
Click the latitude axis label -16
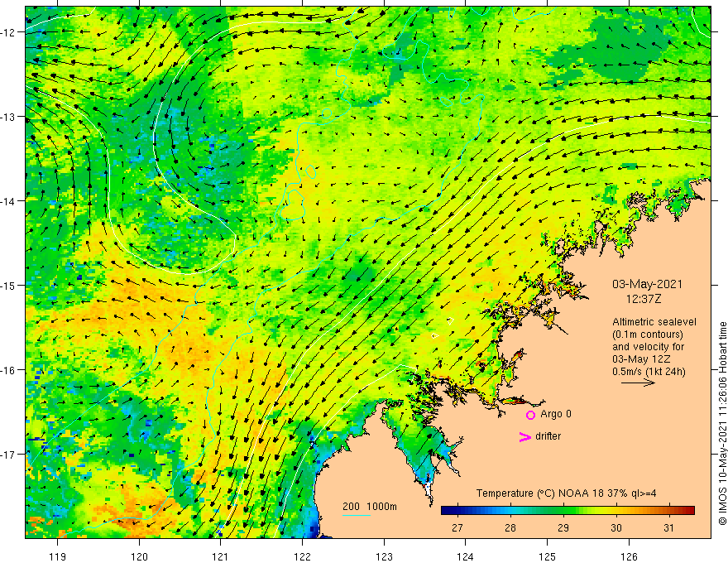pyautogui.click(x=9, y=370)
